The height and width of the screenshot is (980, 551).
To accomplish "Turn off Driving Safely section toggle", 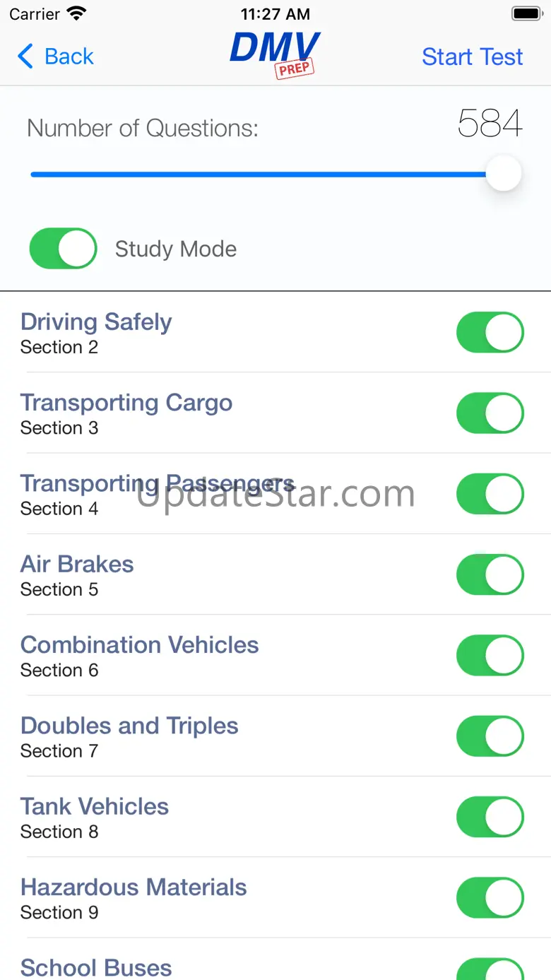I will point(490,333).
